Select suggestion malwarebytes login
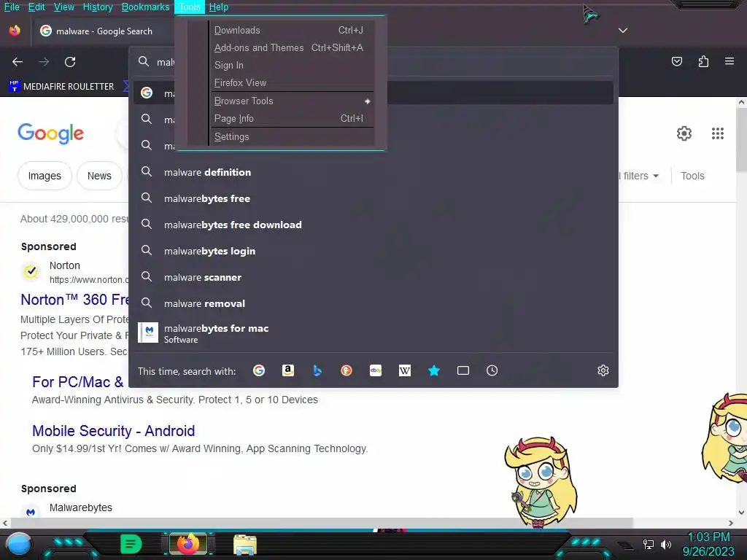Viewport: 747px width, 560px height. (373, 251)
